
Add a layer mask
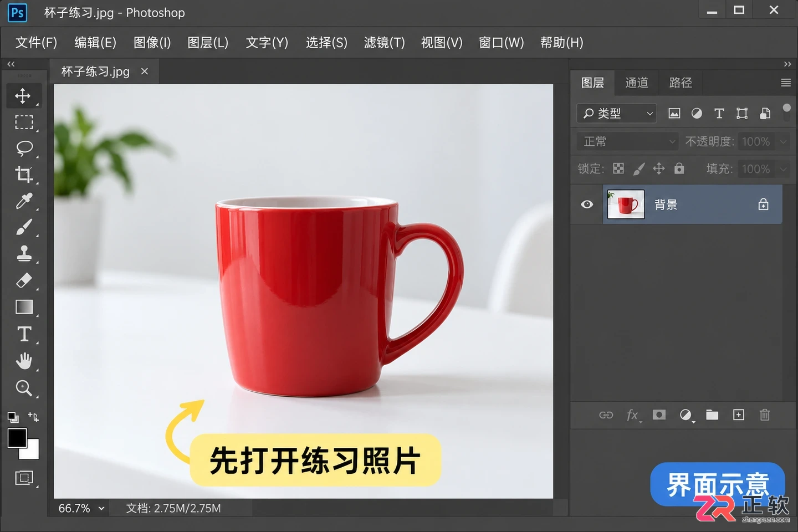coord(659,415)
